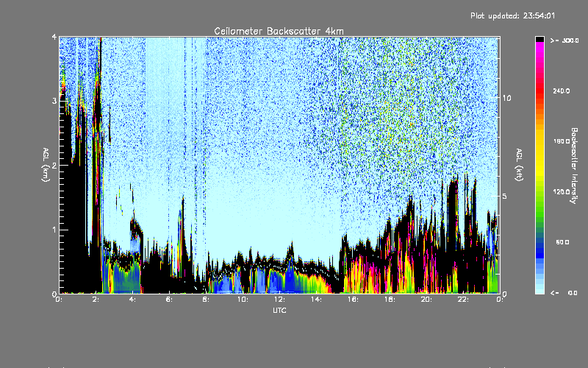Click the '240.0' colorbar tick label
The image size is (588, 368).
pos(562,91)
